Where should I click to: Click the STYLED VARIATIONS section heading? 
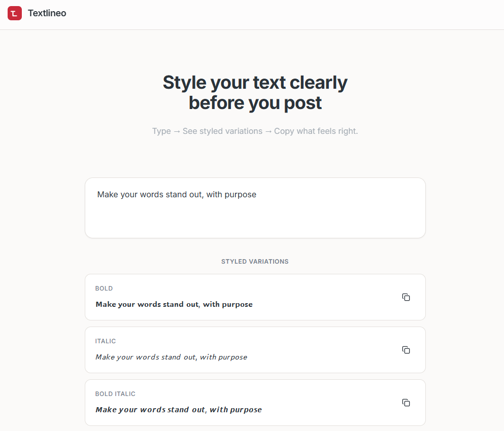(255, 261)
